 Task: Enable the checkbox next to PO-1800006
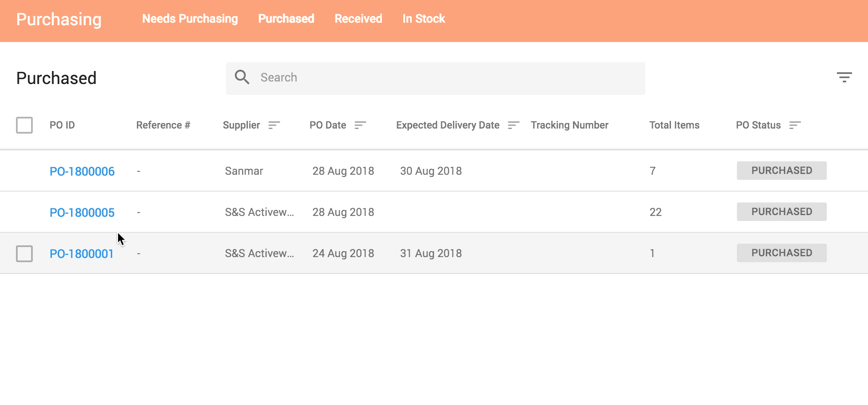24,171
